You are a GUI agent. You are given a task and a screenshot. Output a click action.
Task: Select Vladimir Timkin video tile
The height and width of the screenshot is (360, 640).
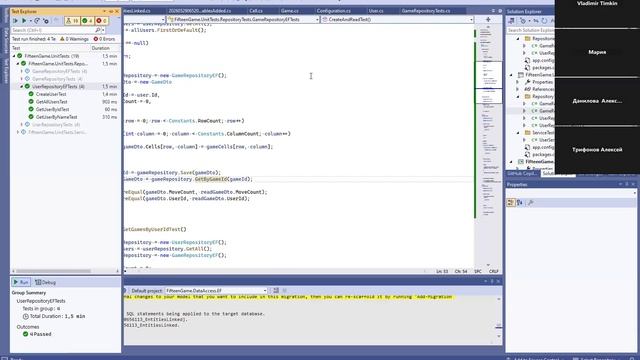tap(597, 14)
